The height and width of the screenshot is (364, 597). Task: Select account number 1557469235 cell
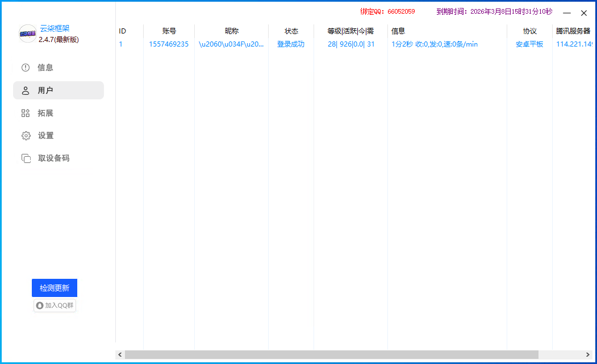click(169, 44)
